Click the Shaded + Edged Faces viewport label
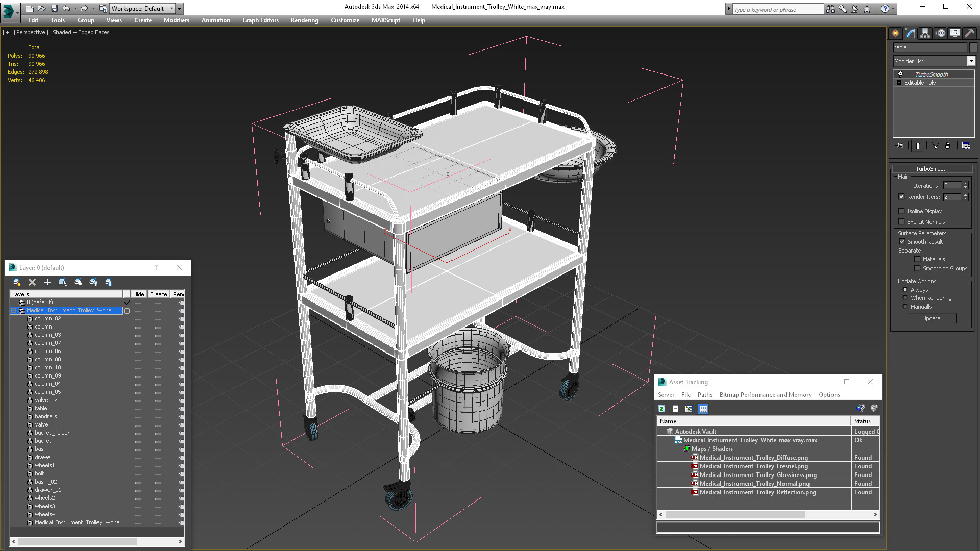The image size is (980, 551). coord(82,32)
